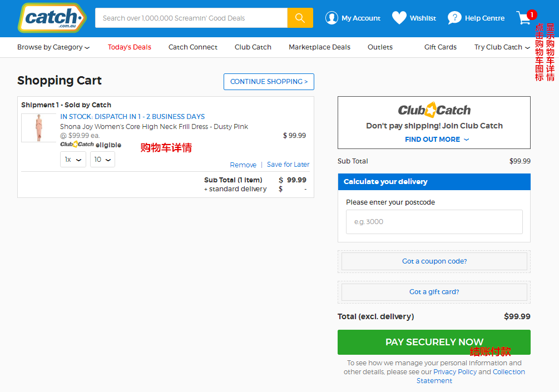Screen dimensions: 559x392
Task: Click the yellow search magnifier button
Action: tap(300, 18)
